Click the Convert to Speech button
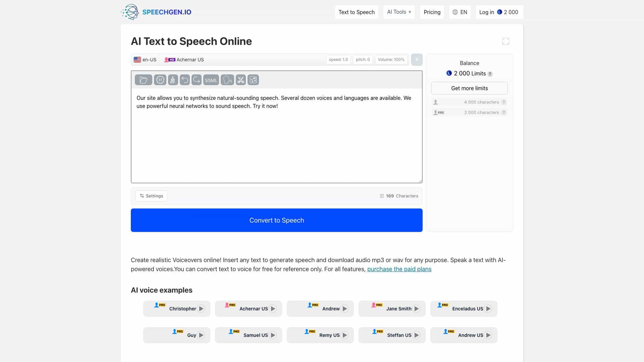The height and width of the screenshot is (362, 644). click(x=277, y=220)
